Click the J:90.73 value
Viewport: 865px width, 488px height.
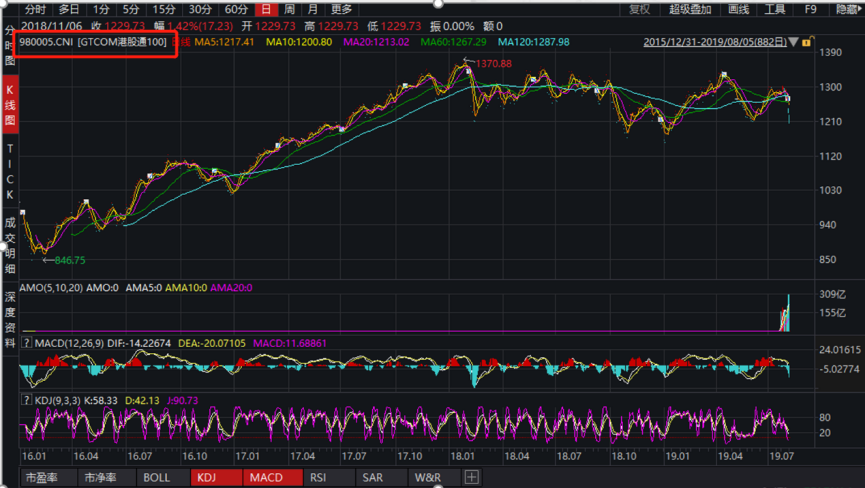coord(181,400)
